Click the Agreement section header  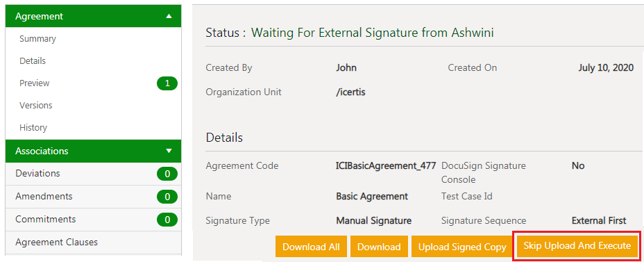point(93,17)
